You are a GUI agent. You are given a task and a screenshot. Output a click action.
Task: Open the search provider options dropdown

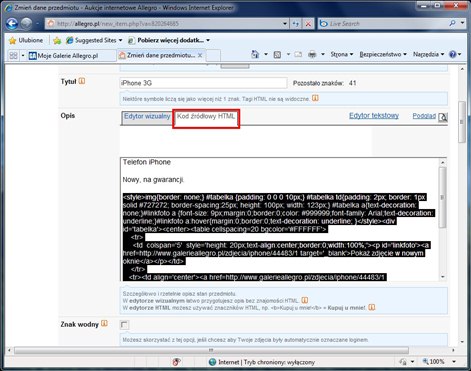462,23
